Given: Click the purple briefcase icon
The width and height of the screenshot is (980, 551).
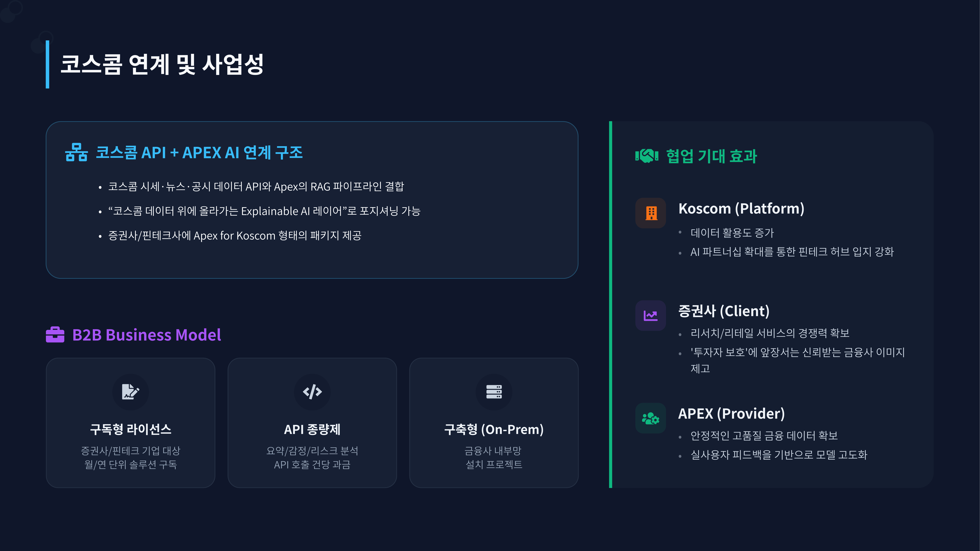Looking at the screenshot, I should (x=55, y=335).
